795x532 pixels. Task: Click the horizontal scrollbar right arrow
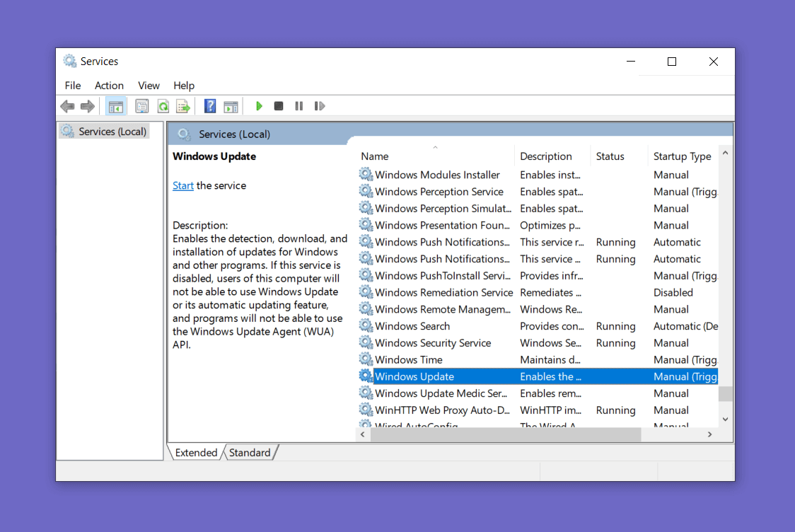[x=710, y=434]
